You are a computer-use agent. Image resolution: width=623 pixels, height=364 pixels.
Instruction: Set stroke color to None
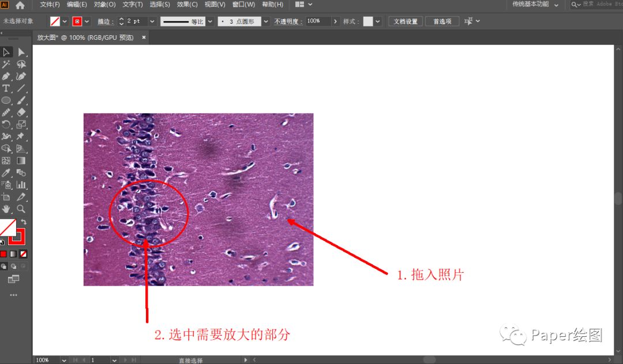click(x=24, y=254)
